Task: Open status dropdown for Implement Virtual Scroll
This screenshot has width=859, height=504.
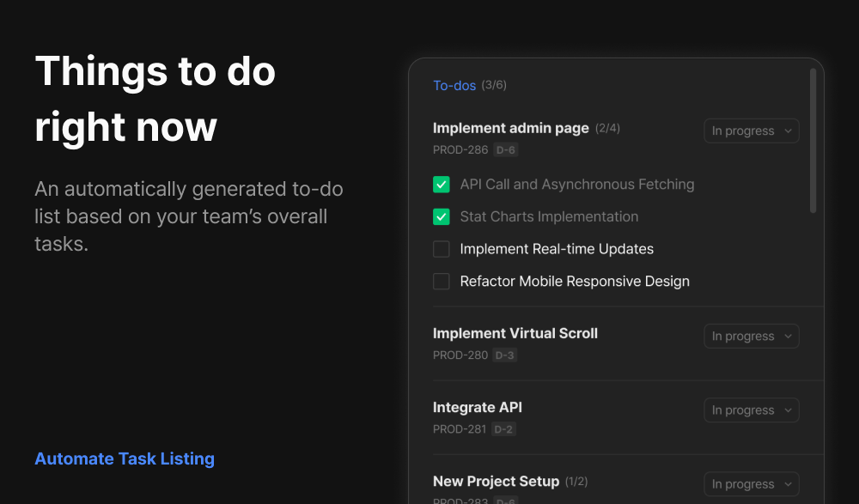Action: tap(751, 337)
